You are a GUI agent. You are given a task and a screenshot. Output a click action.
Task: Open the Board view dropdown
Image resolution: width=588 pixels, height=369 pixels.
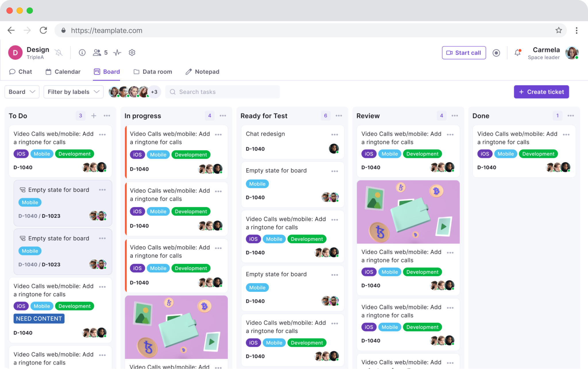click(x=22, y=92)
